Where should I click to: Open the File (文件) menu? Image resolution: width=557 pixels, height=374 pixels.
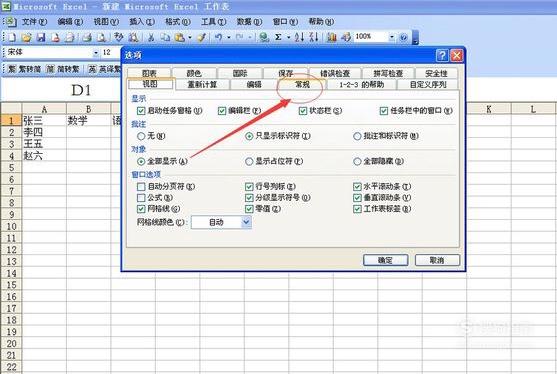[x=34, y=22]
